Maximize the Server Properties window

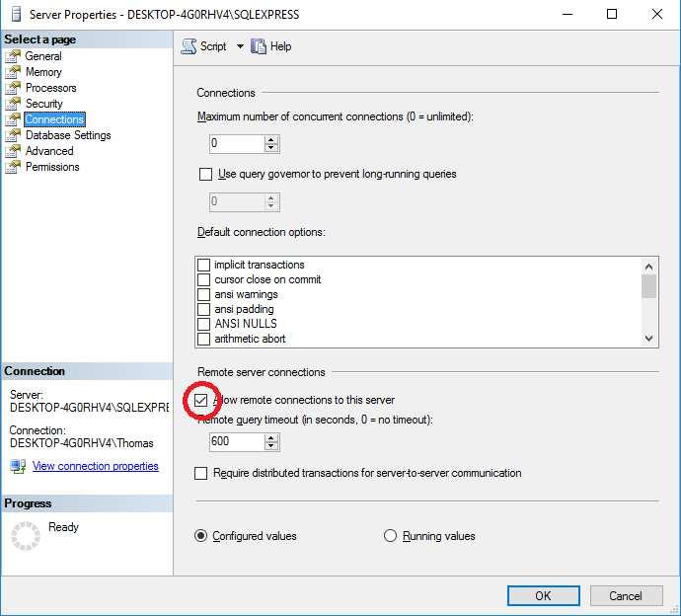pyautogui.click(x=612, y=15)
